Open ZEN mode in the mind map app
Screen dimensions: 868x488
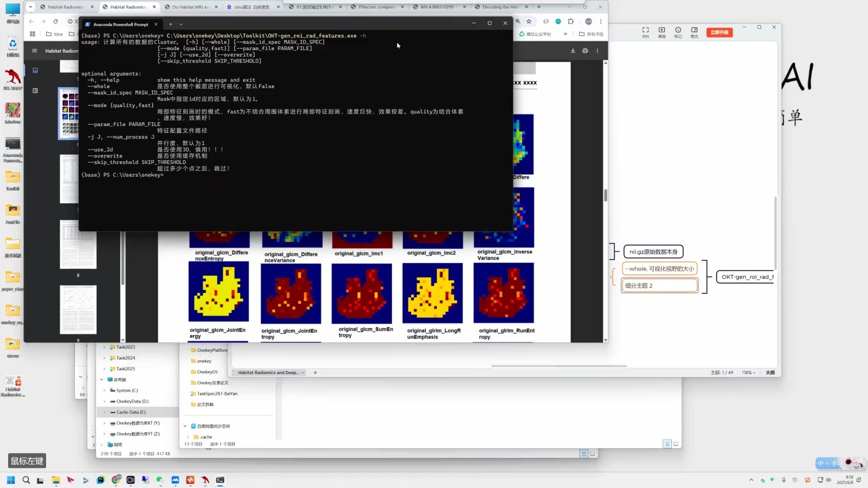[646, 32]
